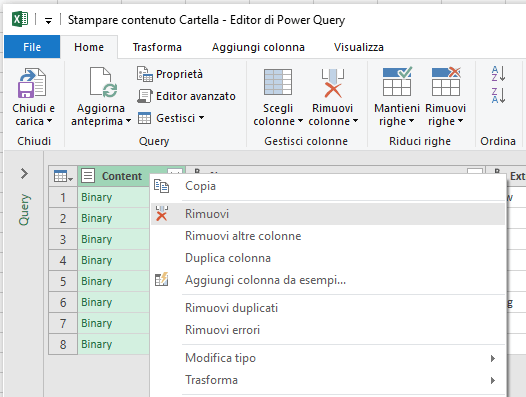Image resolution: width=526 pixels, height=397 pixels.
Task: Select row number 8 header
Action: pyautogui.click(x=63, y=344)
